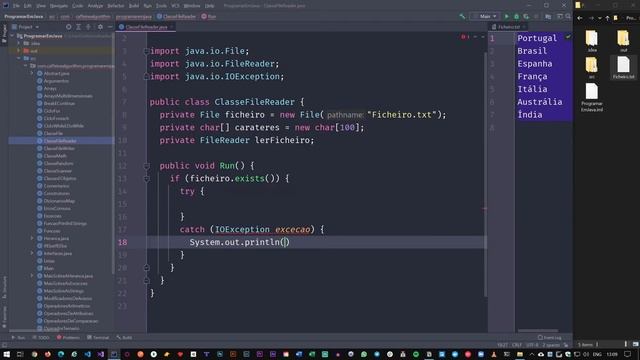Viewport: 640px width, 360px height.
Task: Open Project panel gear settings
Action: [x=100, y=27]
